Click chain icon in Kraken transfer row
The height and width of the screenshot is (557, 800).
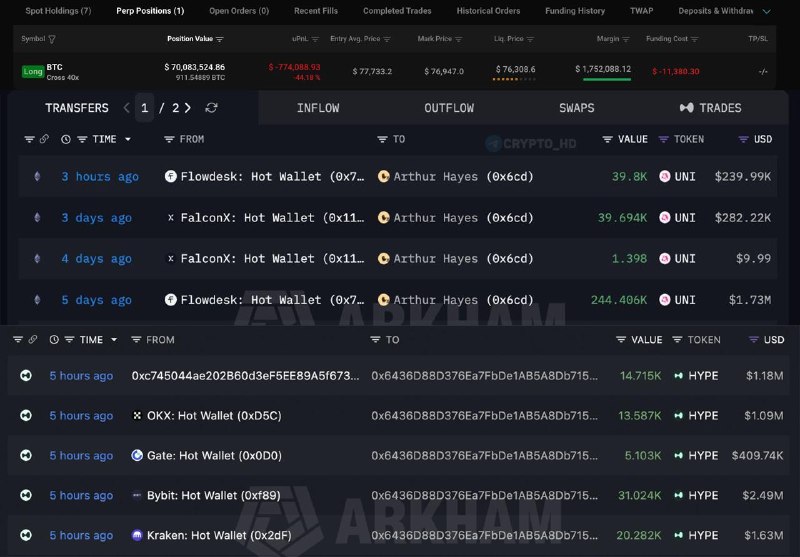pos(26,535)
